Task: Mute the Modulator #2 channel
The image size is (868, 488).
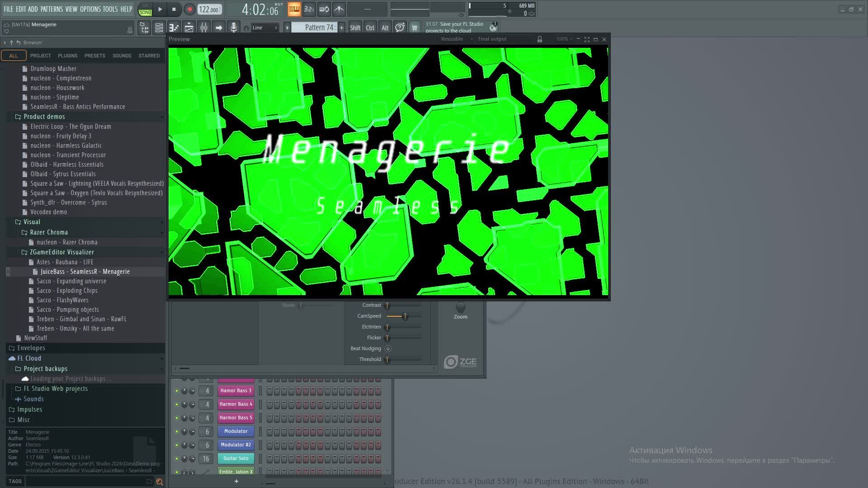Action: pyautogui.click(x=177, y=445)
